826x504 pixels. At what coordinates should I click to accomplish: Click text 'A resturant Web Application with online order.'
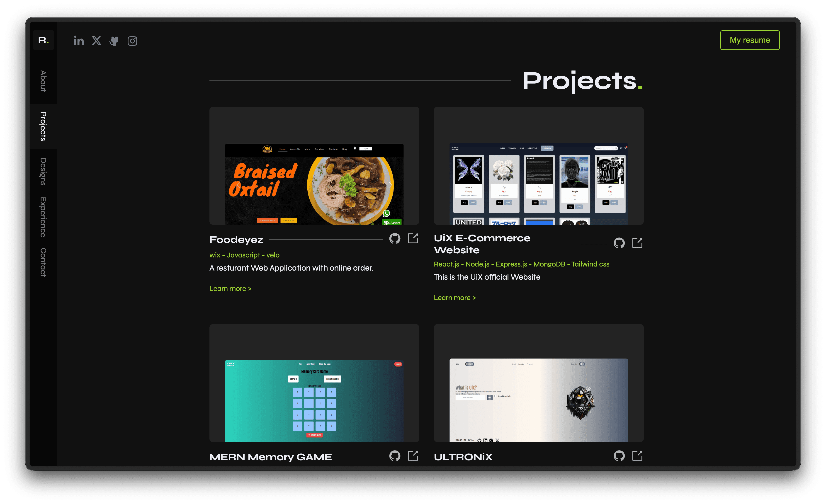pos(291,268)
